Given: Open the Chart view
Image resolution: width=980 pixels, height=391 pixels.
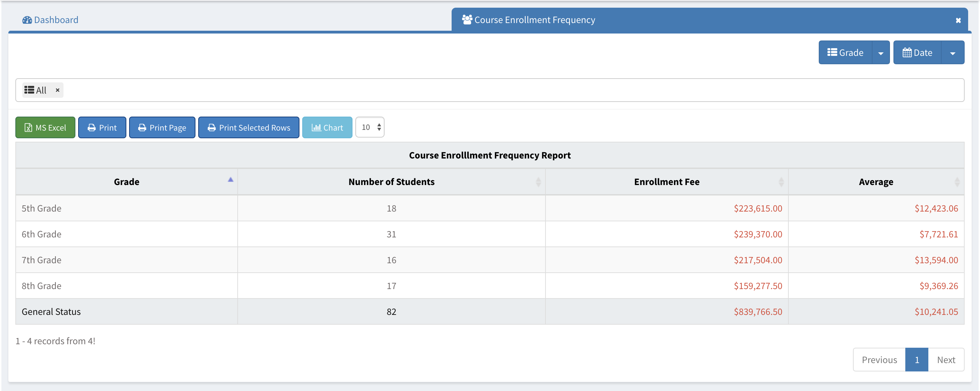Looking at the screenshot, I should pyautogui.click(x=327, y=127).
